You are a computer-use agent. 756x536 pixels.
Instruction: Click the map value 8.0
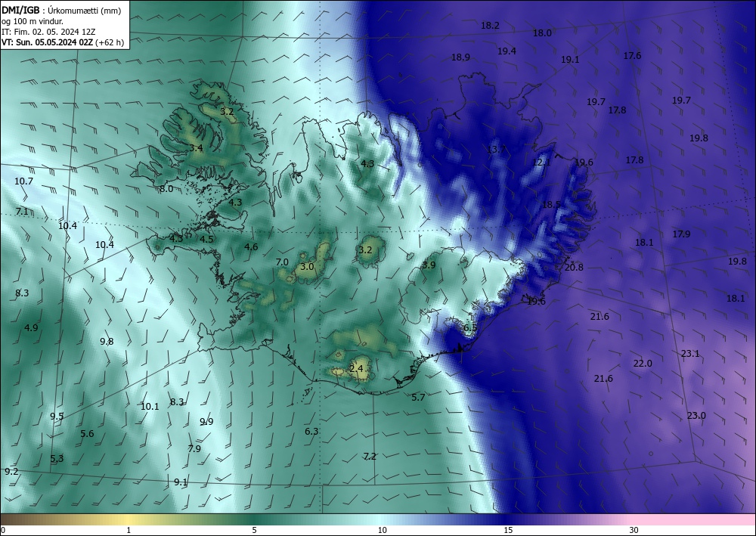(166, 189)
